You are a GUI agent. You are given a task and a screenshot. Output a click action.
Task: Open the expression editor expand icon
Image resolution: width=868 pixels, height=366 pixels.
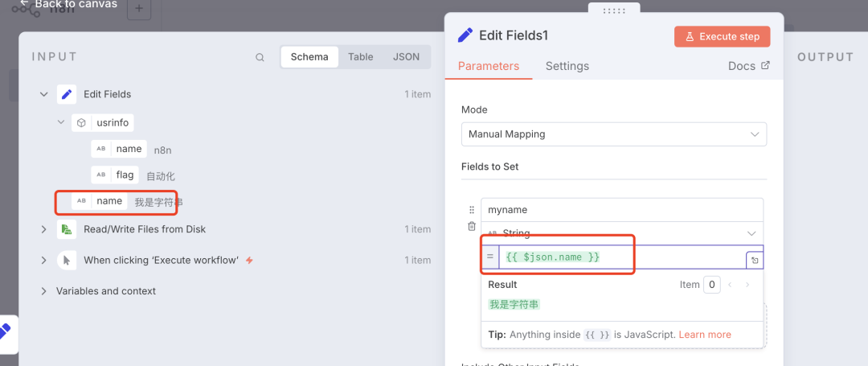755,260
